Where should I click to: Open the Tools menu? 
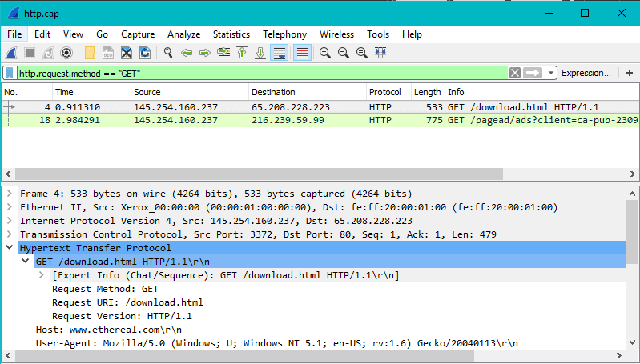click(x=378, y=34)
